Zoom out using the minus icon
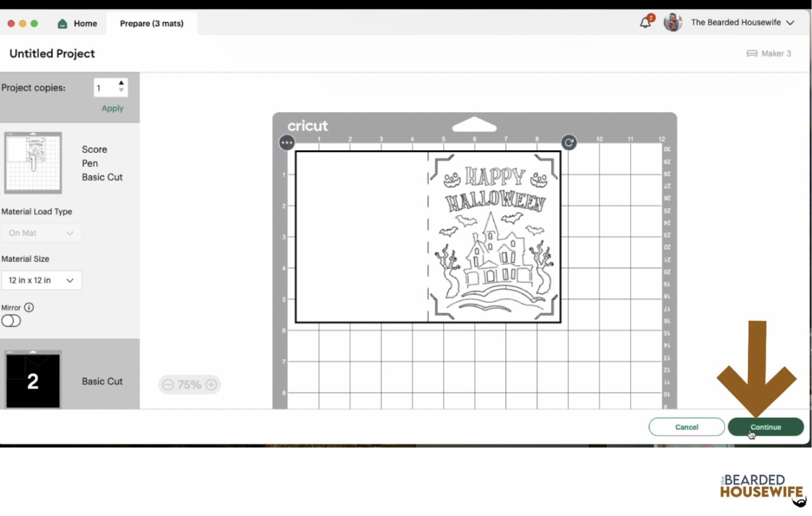This screenshot has width=812, height=516. (168, 384)
